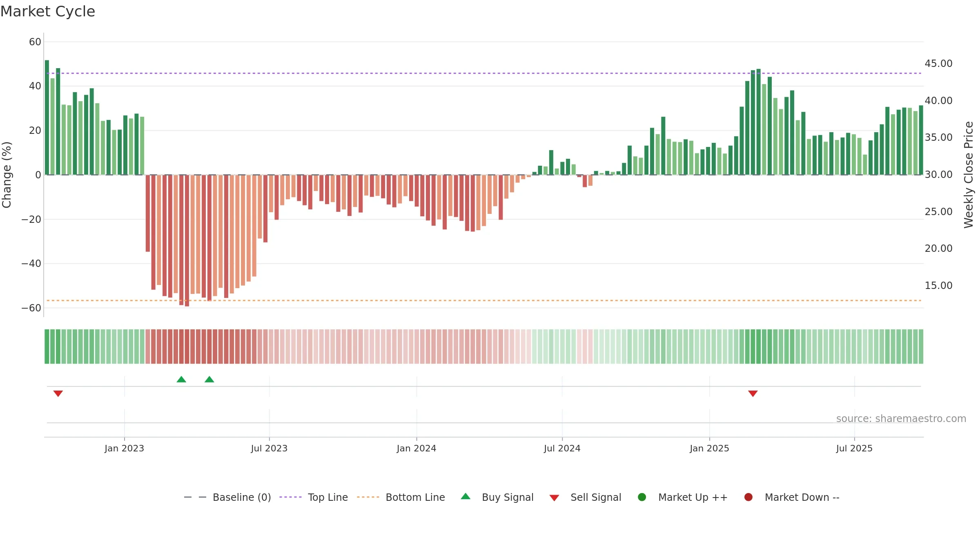Viewport: 980px width, 551px height.
Task: Click the Jul 2024 x-axis label
Action: 562,449
